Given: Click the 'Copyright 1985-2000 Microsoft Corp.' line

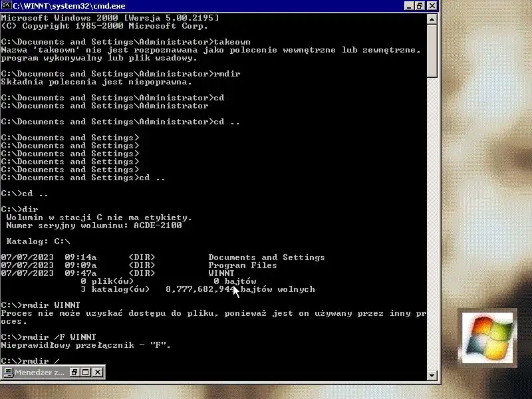Looking at the screenshot, I should click(104, 26).
